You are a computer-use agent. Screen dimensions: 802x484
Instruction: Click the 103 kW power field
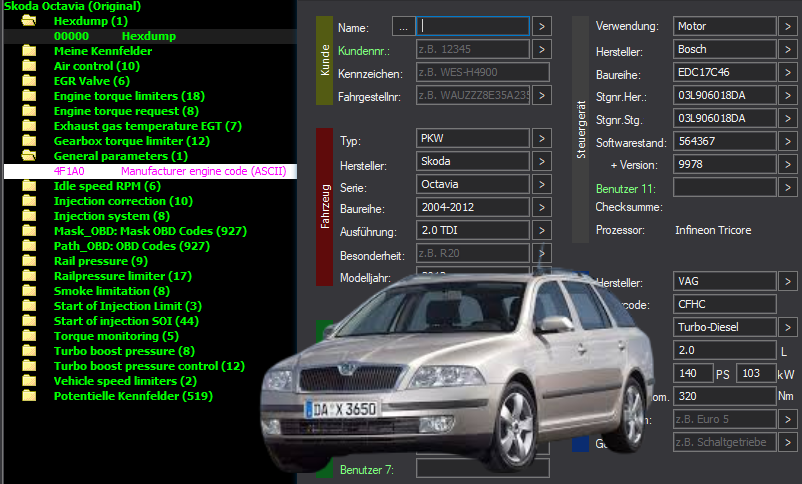[756, 373]
